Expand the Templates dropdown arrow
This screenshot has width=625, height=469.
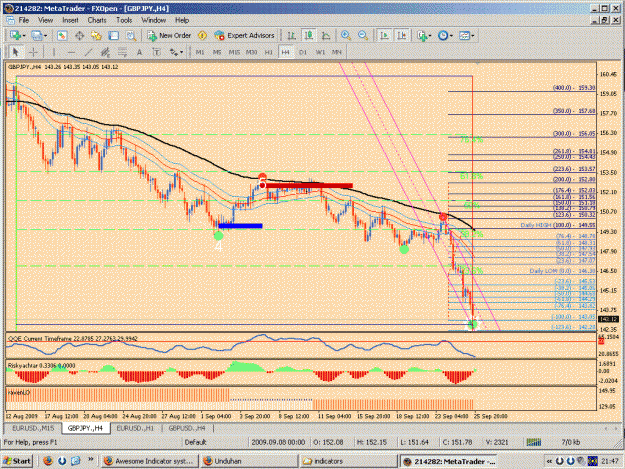click(473, 36)
